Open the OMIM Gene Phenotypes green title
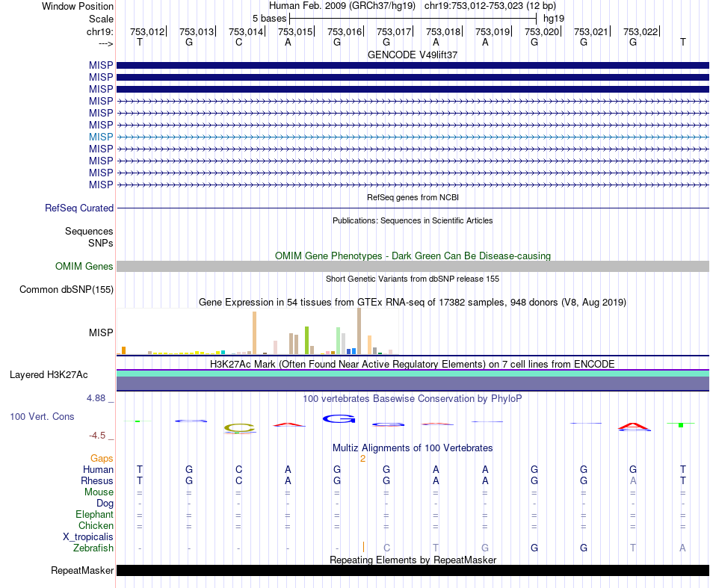Screen dimensions: 710x588 pyautogui.click(x=413, y=256)
